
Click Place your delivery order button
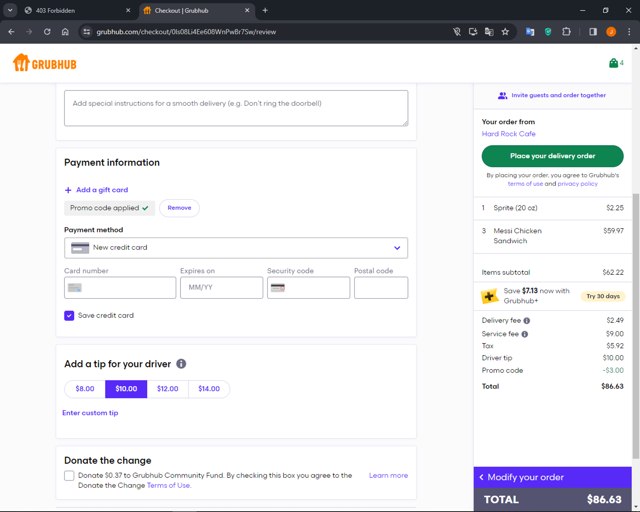click(552, 156)
